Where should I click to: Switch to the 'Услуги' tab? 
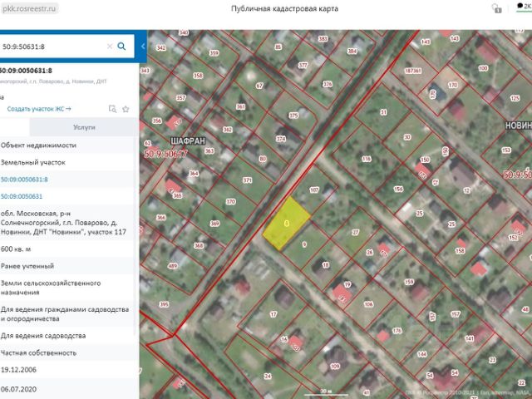[x=84, y=127]
